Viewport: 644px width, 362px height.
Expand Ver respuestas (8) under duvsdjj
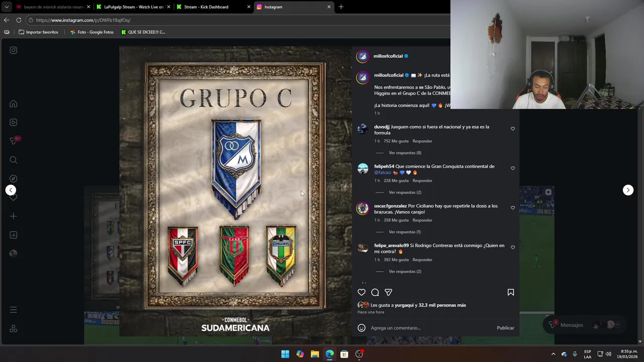(x=405, y=153)
